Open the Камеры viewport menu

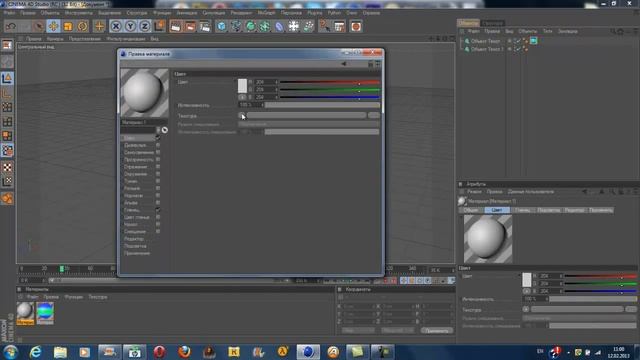(x=55, y=39)
